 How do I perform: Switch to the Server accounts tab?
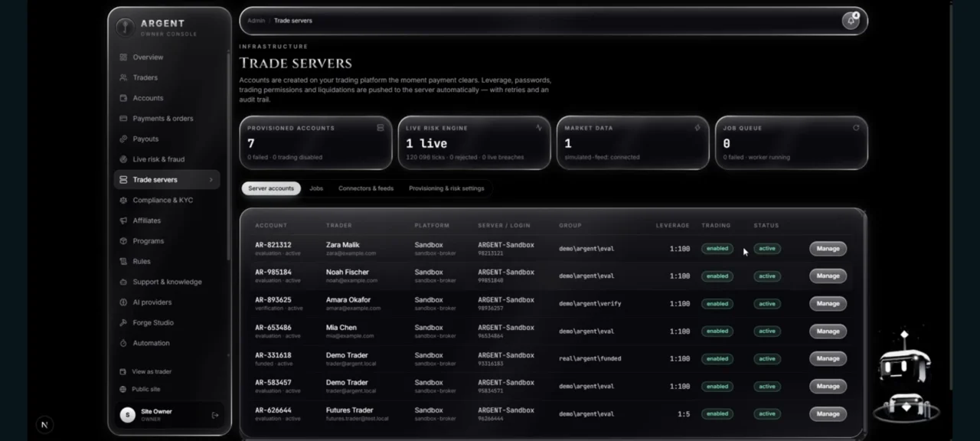click(x=271, y=188)
